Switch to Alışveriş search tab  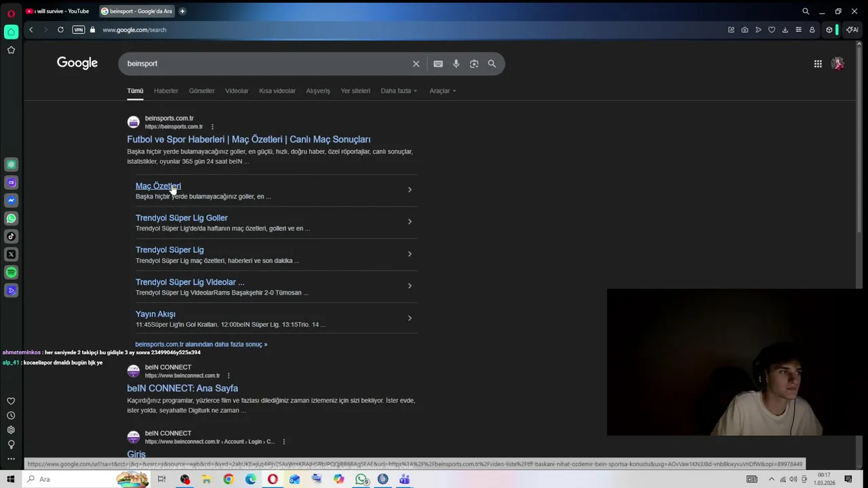318,91
